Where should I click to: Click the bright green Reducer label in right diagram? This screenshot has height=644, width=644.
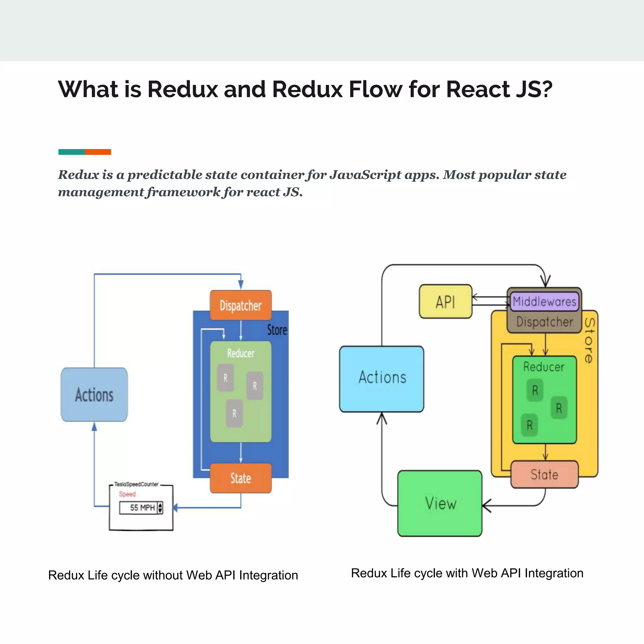[x=544, y=367]
